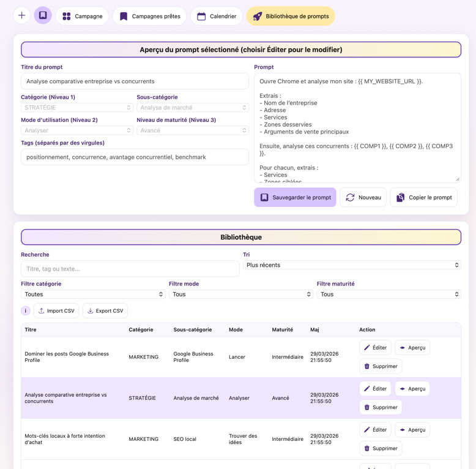This screenshot has width=476, height=469.
Task: Preview the Analyse comparative entreprise prompt
Action: (x=412, y=389)
